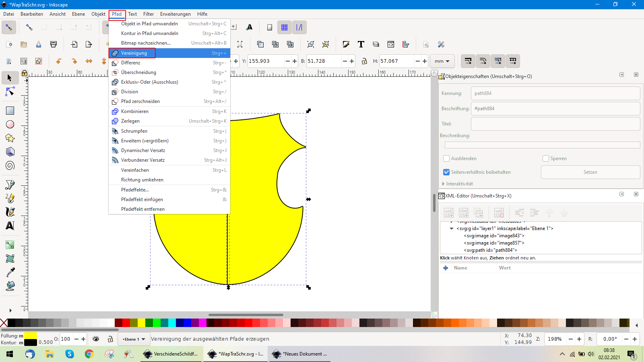644x362 pixels.
Task: Enable the Ausblenden checkbox
Action: coord(446,158)
